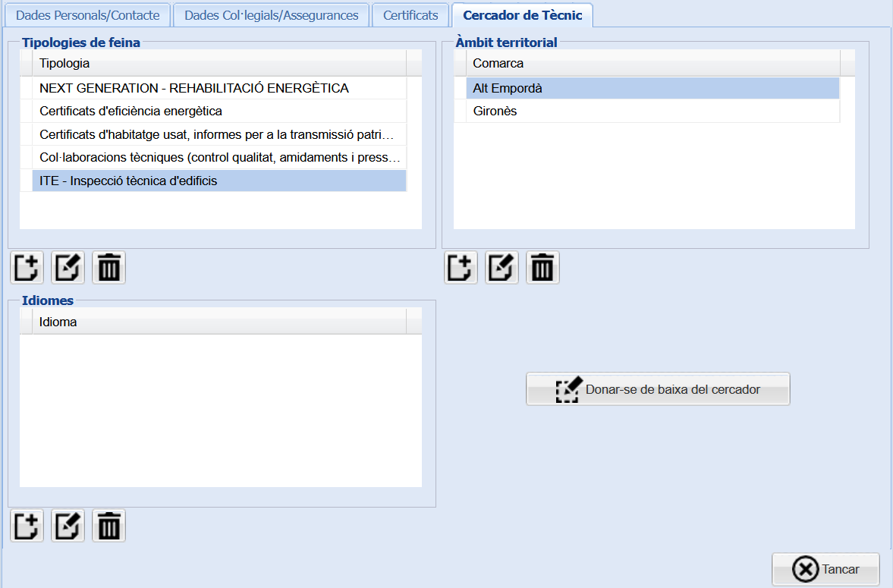Delete the selected Idiomes entry

point(108,525)
